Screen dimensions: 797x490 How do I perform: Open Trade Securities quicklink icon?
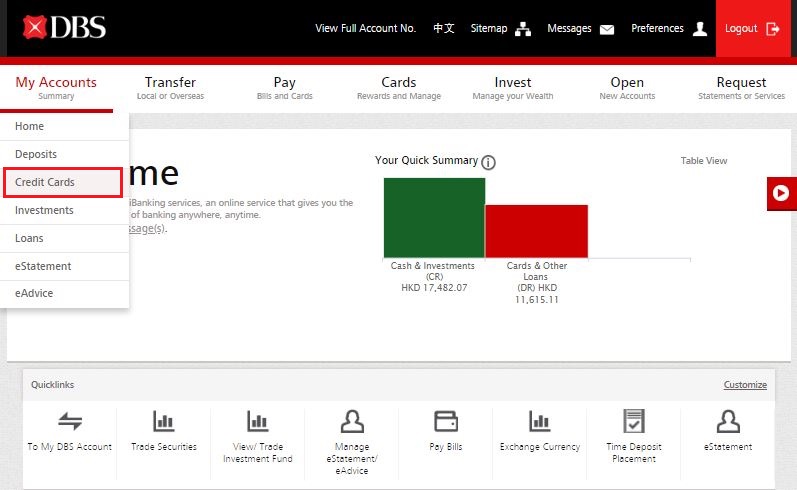pyautogui.click(x=164, y=421)
